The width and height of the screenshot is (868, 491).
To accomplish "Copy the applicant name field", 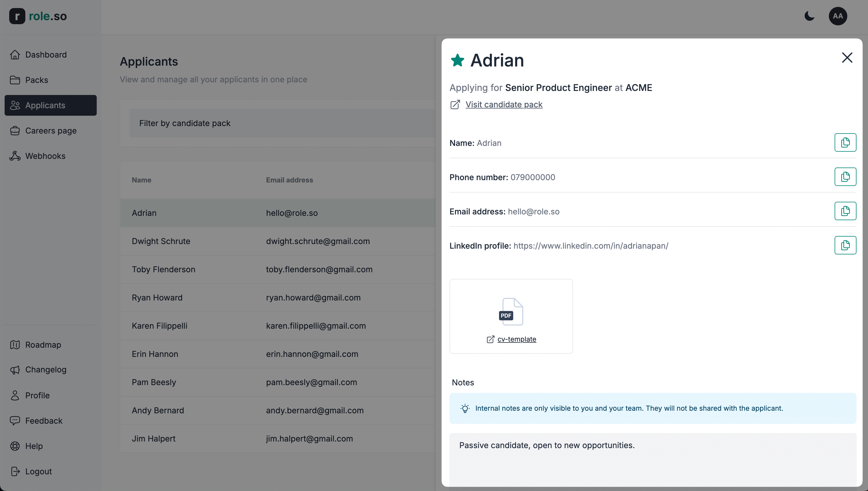I will (x=845, y=143).
